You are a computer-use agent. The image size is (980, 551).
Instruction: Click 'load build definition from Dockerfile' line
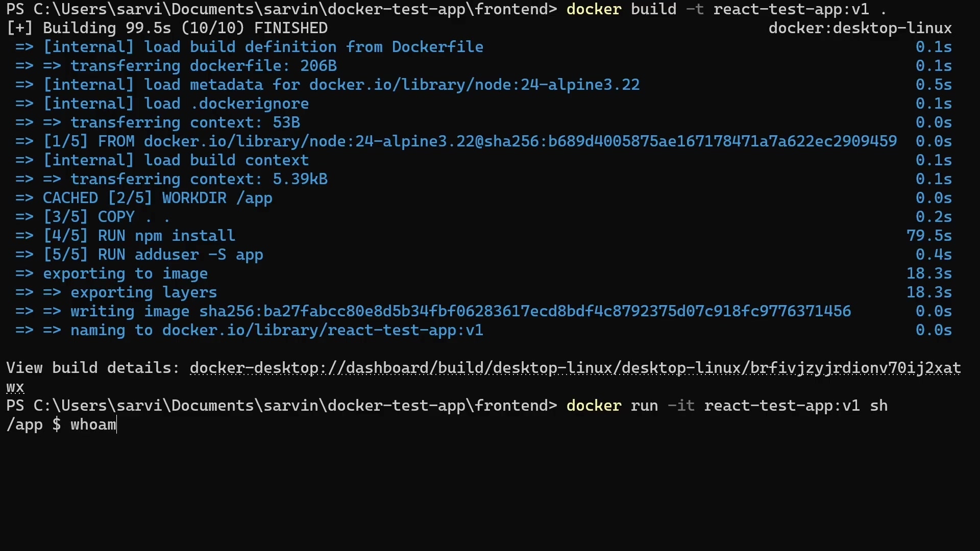(249, 47)
